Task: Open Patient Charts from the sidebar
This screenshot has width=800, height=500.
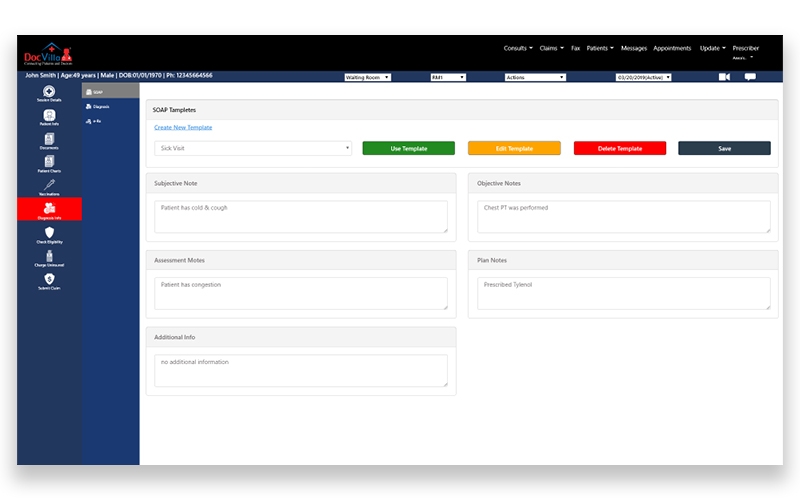Action: 49,164
